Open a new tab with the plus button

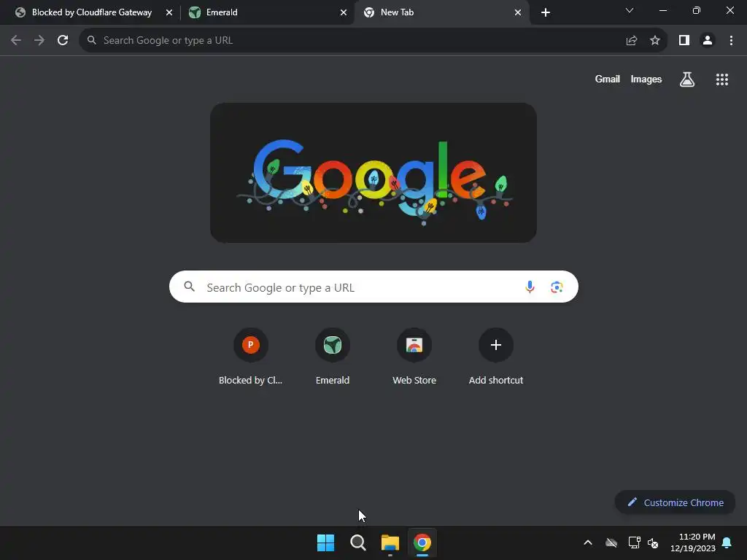tap(546, 12)
